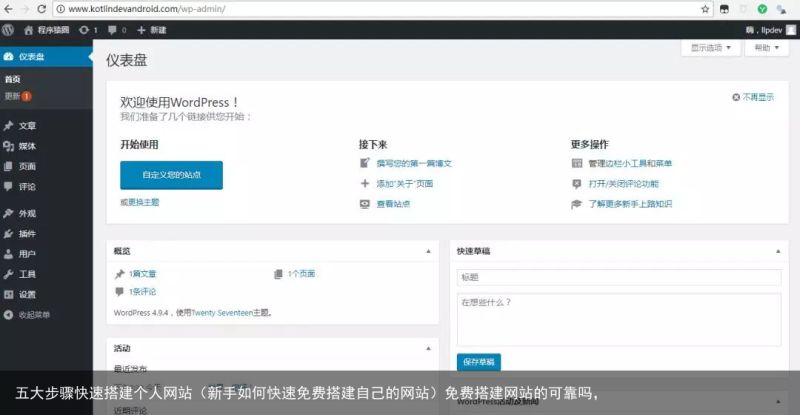
Task: Click the 管理边栏小工具和菜单 link
Action: coord(630,163)
